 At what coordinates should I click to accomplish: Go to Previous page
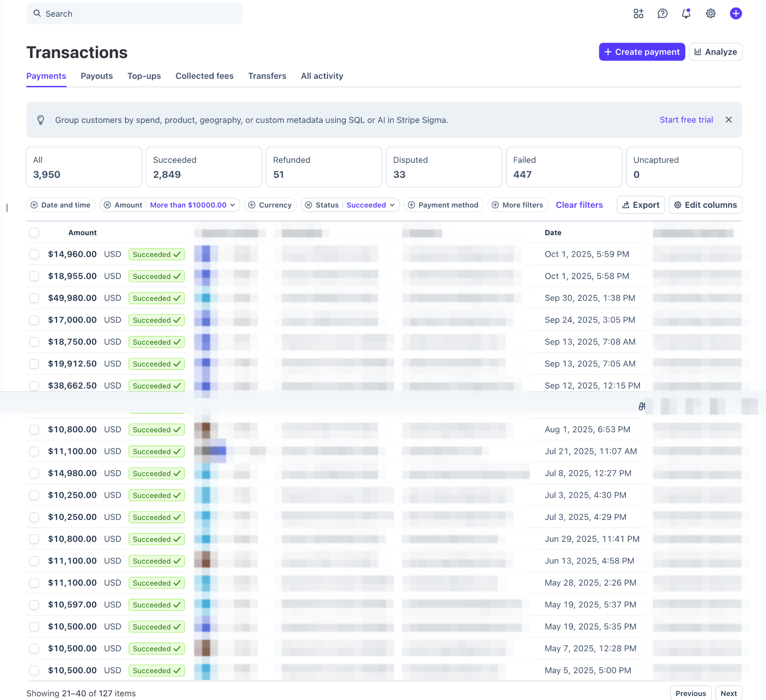tap(691, 693)
